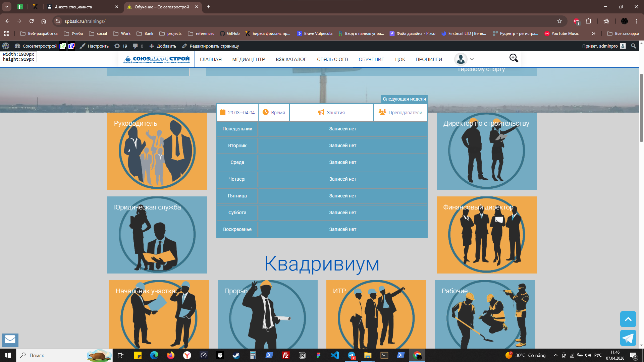Open the Привет, adminpro account menu
Image resolution: width=644 pixels, height=362 pixels.
pyautogui.click(x=604, y=46)
